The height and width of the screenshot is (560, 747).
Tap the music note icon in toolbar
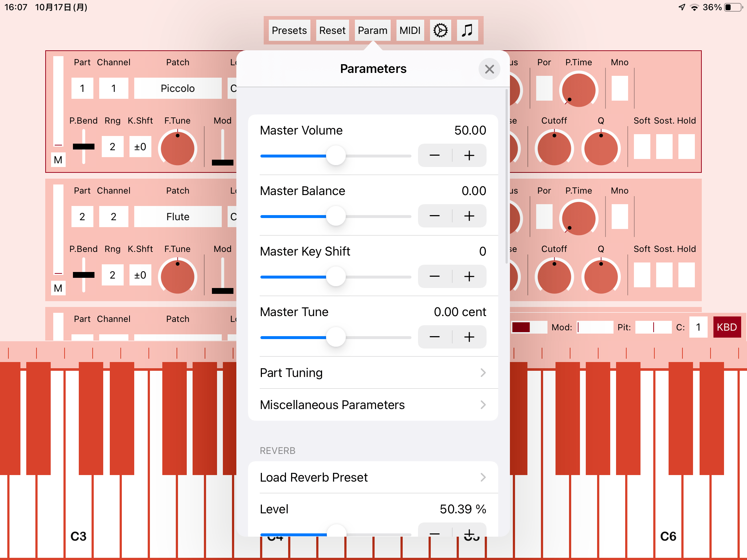[467, 30]
